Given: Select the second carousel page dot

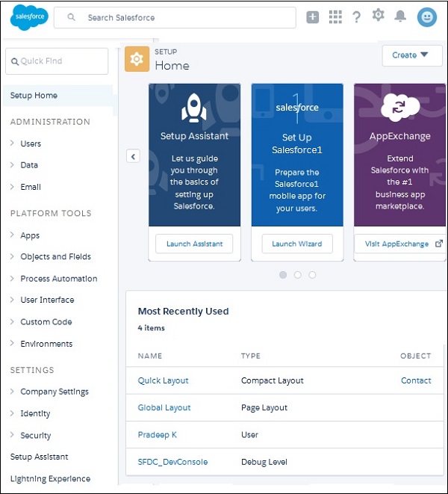Looking at the screenshot, I should click(x=298, y=275).
